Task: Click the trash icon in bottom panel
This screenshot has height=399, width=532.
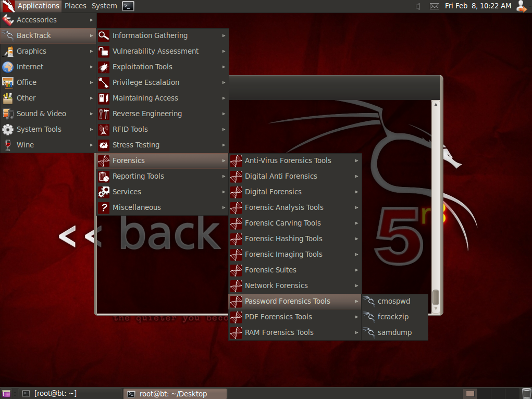Action: [526, 394]
